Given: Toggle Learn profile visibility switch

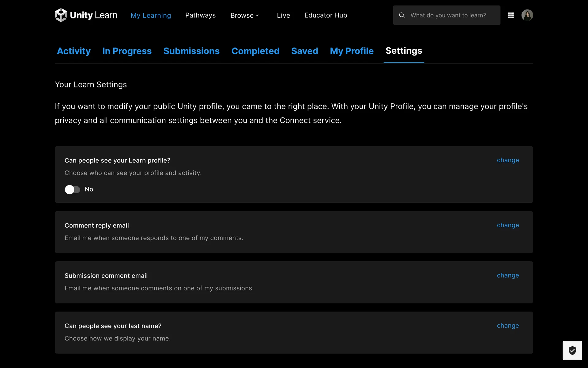Looking at the screenshot, I should coord(72,190).
